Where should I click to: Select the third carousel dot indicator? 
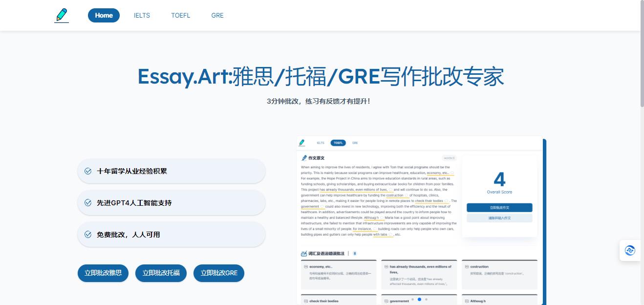pyautogui.click(x=426, y=299)
